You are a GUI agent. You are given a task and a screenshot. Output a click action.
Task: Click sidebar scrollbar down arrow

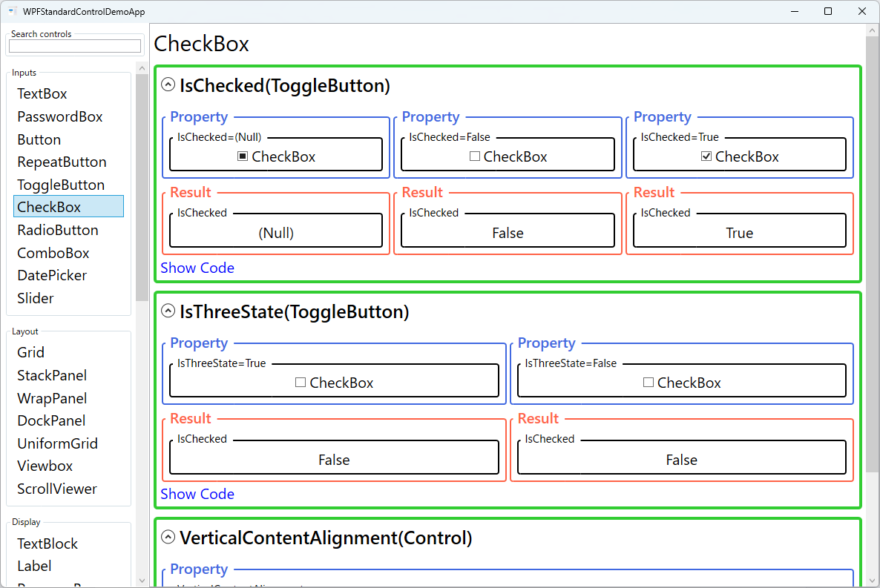142,581
